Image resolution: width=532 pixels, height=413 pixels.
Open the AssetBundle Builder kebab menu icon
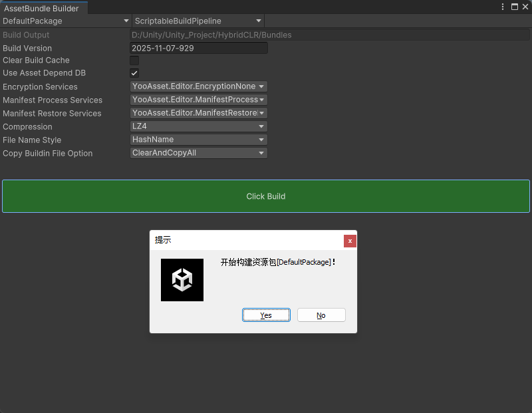coord(503,7)
